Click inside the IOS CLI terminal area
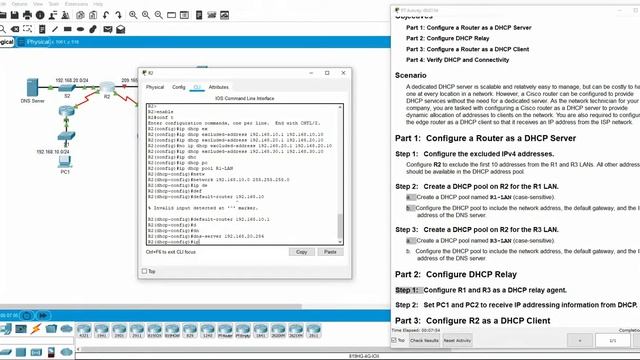 (242, 174)
